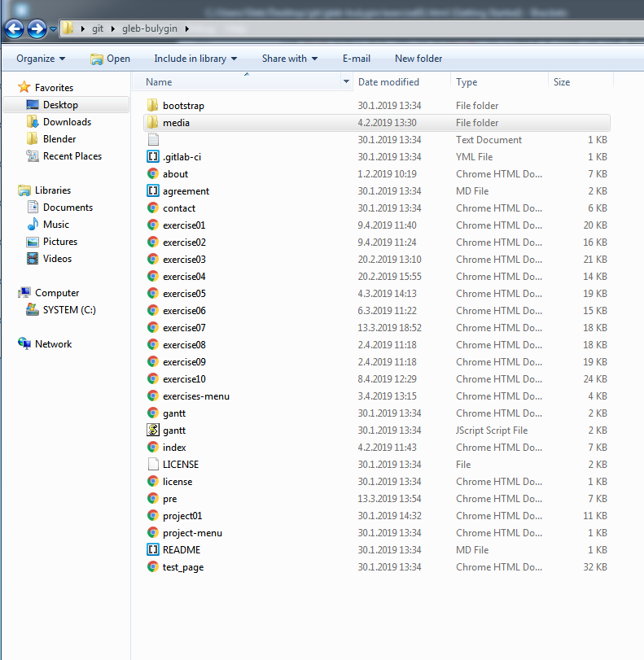Select the about Chrome HTML icon

pos(153,174)
